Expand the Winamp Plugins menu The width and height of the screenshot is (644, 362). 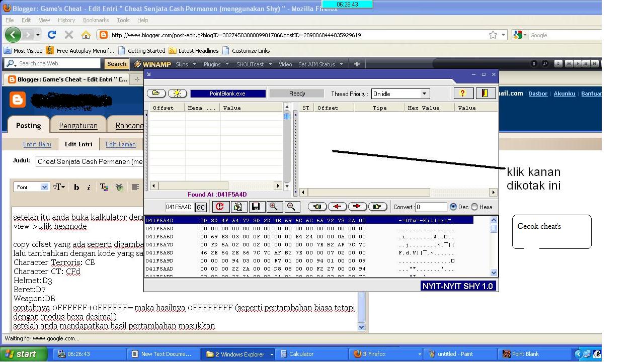(x=216, y=64)
